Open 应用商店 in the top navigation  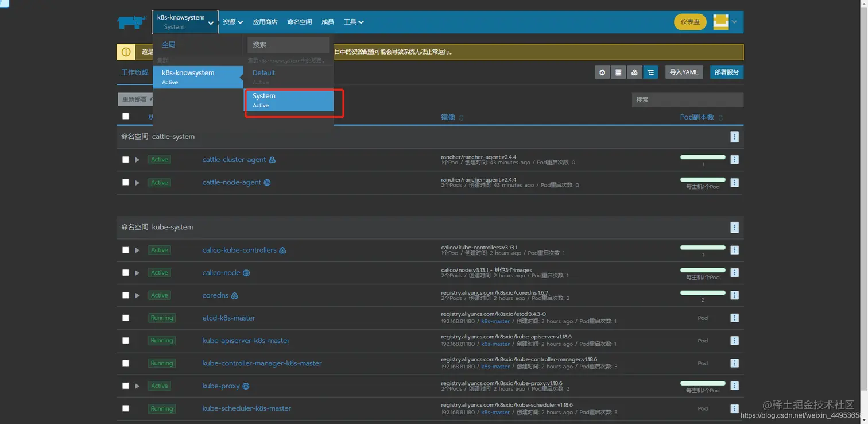[x=265, y=22]
